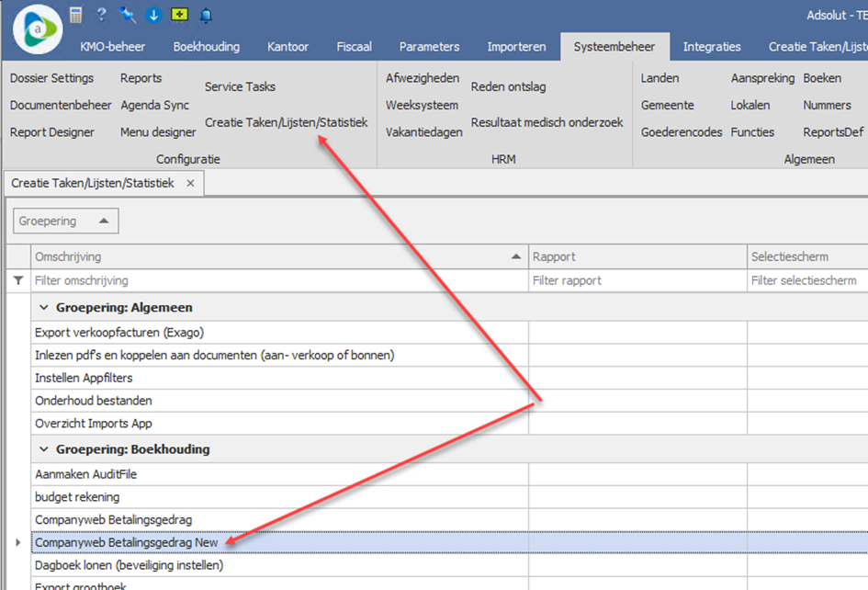The image size is (868, 590).
Task: Click the Filter selectiescherm input field
Action: coord(808,281)
